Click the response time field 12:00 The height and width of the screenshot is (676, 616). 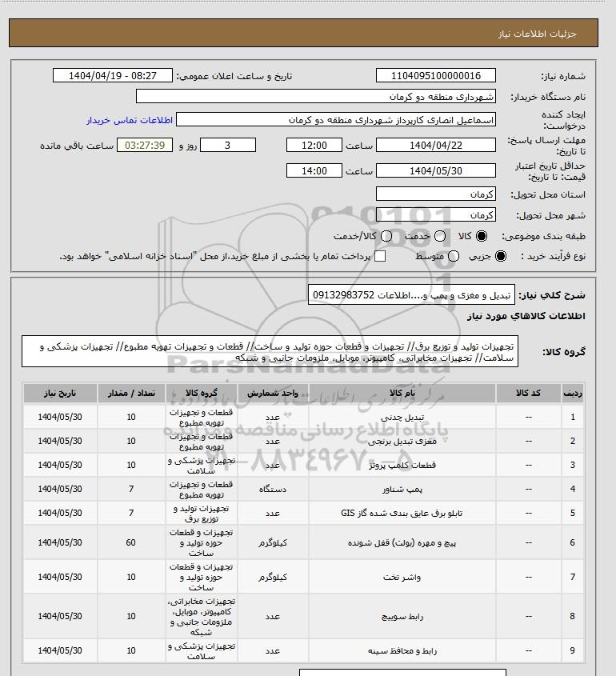click(x=314, y=146)
